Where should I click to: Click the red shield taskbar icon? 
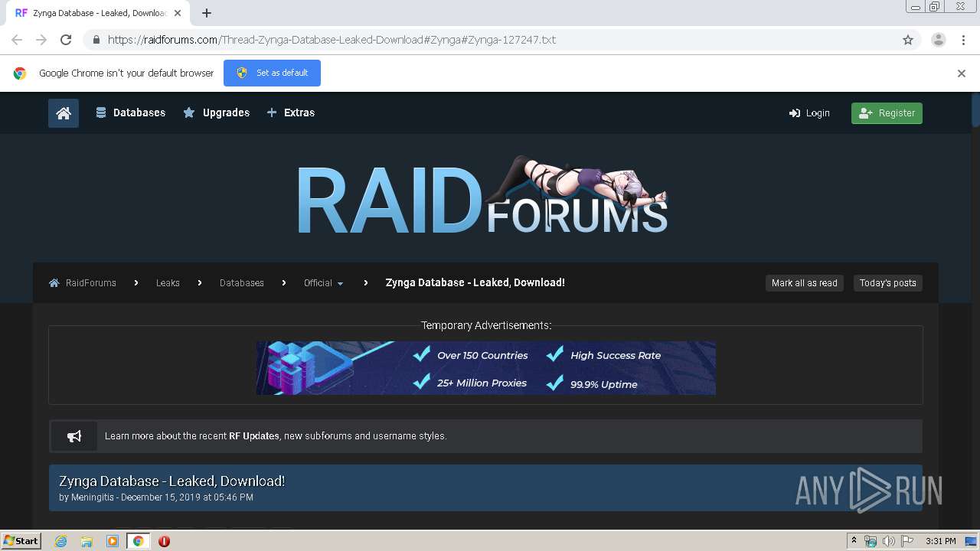164,541
